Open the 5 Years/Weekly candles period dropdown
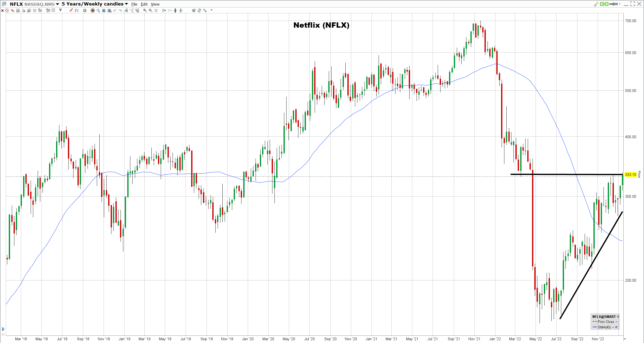Viewport: 644px width, 343px height. pos(126,4)
